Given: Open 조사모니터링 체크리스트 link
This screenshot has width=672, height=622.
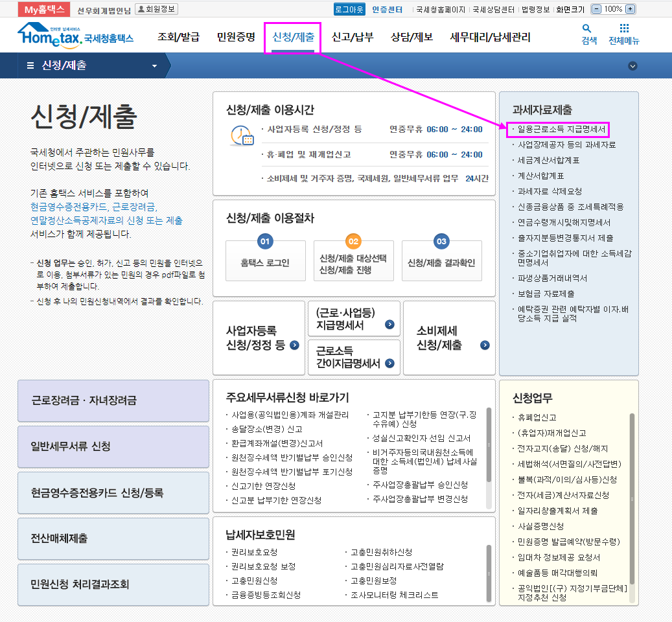Looking at the screenshot, I should [x=395, y=595].
